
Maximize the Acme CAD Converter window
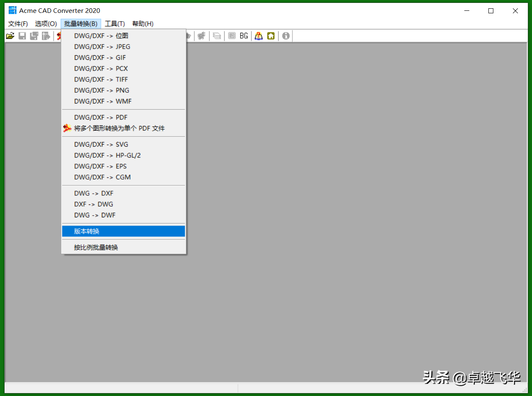pyautogui.click(x=491, y=11)
